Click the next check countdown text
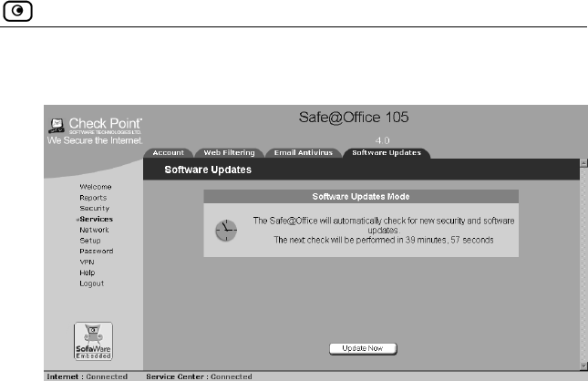This screenshot has width=588, height=381. (383, 240)
